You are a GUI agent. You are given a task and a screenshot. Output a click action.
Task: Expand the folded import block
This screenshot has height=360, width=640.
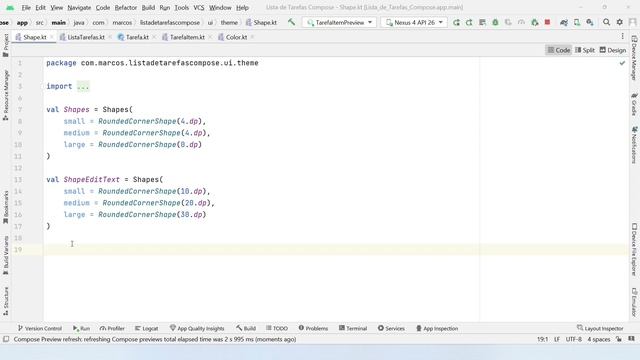point(83,86)
